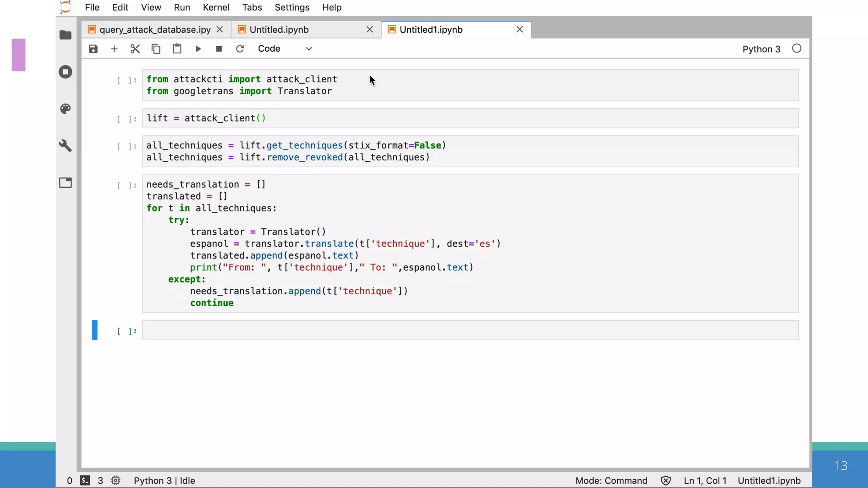Click the notebook trust shield icon in status bar
868x488 pixels.
[x=665, y=480]
